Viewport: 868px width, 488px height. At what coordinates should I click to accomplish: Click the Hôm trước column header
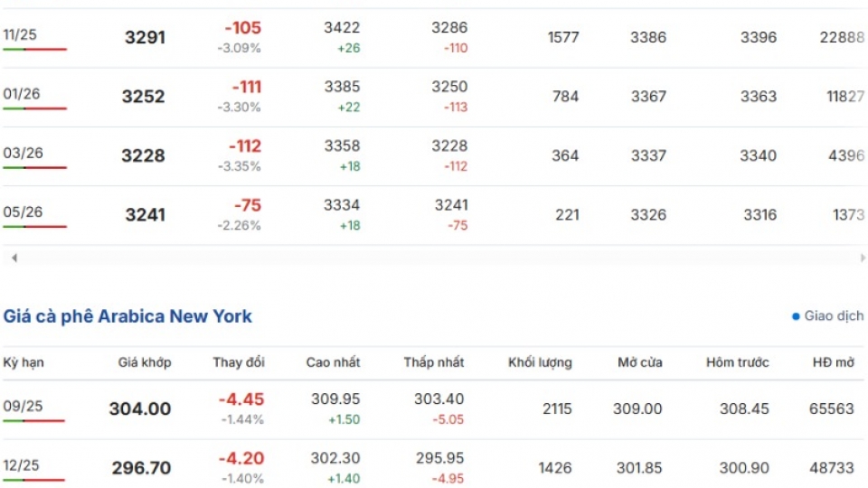(x=738, y=362)
